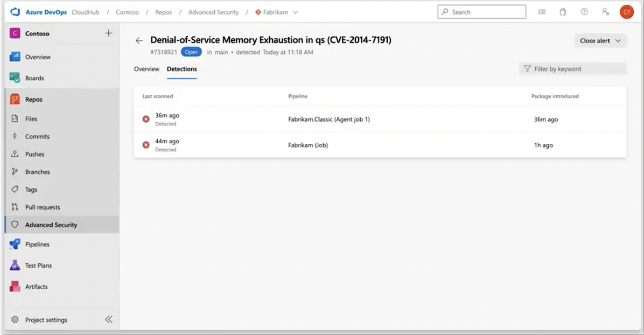Click the Filter by keyword field
The height and width of the screenshot is (335, 644).
tap(573, 69)
